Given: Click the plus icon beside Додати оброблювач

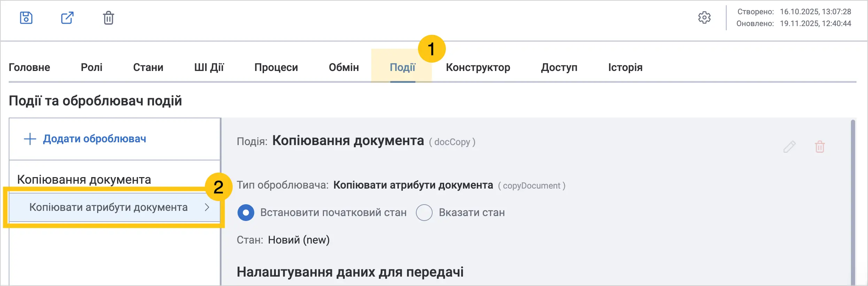Looking at the screenshot, I should [x=30, y=138].
